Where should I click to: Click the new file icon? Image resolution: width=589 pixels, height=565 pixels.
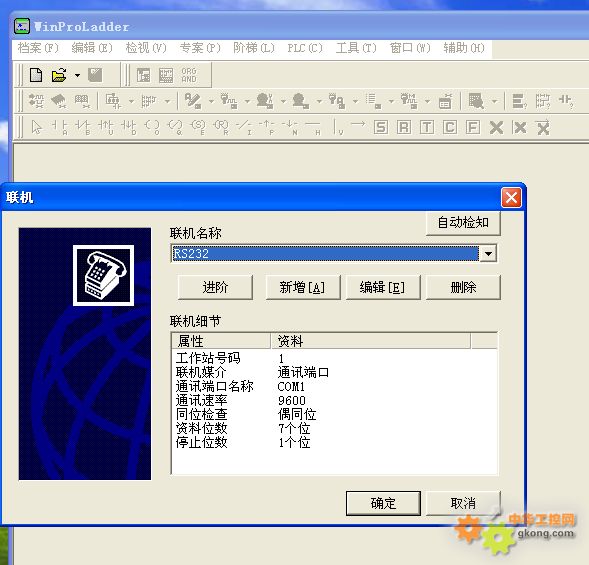tap(36, 75)
